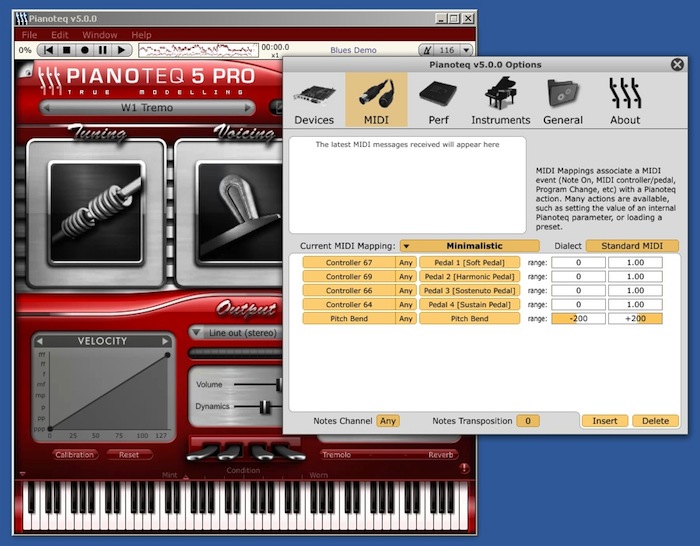Rewind playback to start
Viewport: 700px width, 546px height.
pos(48,50)
